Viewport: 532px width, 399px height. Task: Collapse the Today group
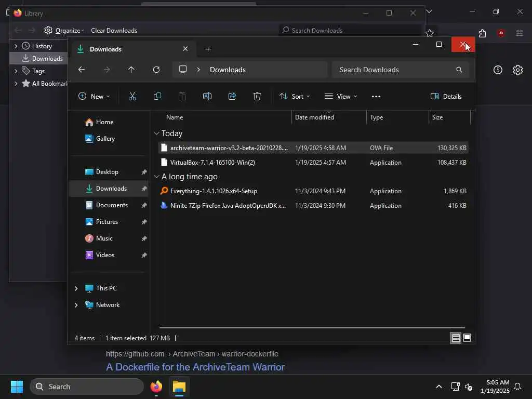156,134
